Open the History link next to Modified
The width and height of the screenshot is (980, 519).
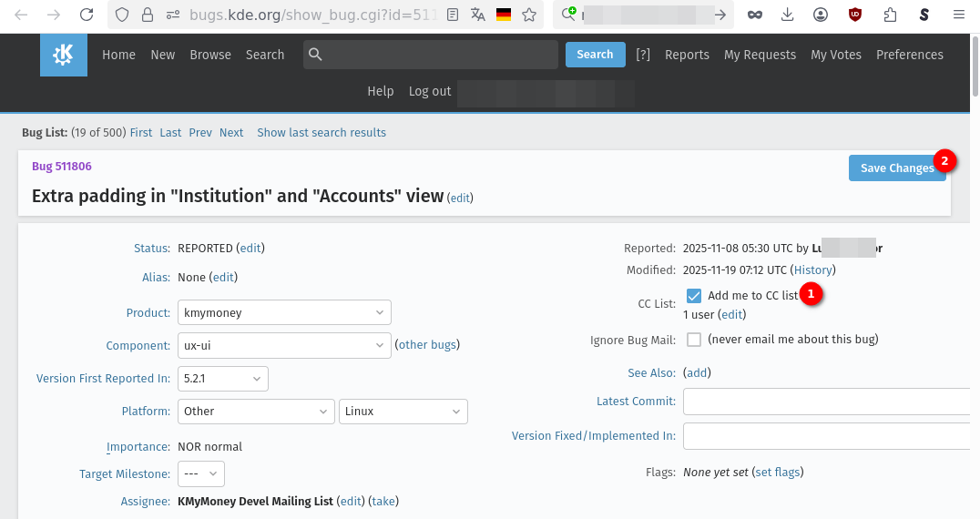(813, 270)
